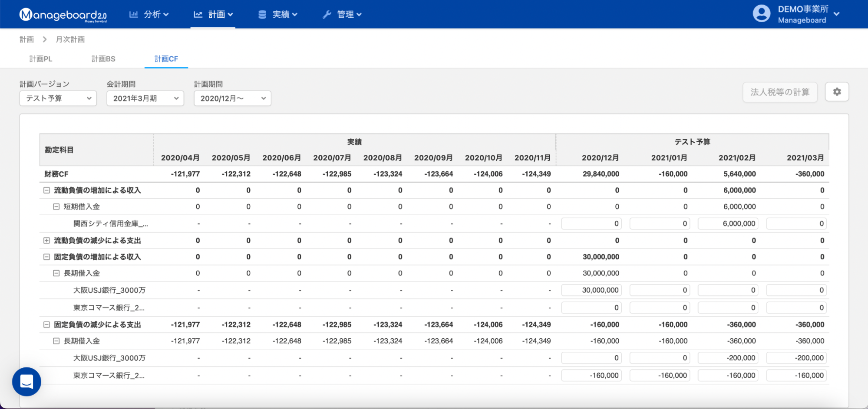Collapse the 短期借入金 sub-row
The width and height of the screenshot is (868, 409).
(56, 207)
